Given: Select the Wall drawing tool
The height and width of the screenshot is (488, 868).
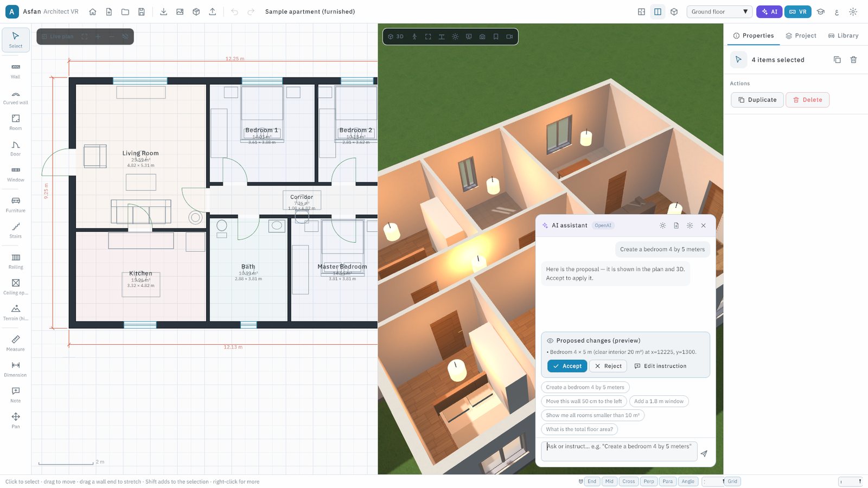Looking at the screenshot, I should pos(16,70).
